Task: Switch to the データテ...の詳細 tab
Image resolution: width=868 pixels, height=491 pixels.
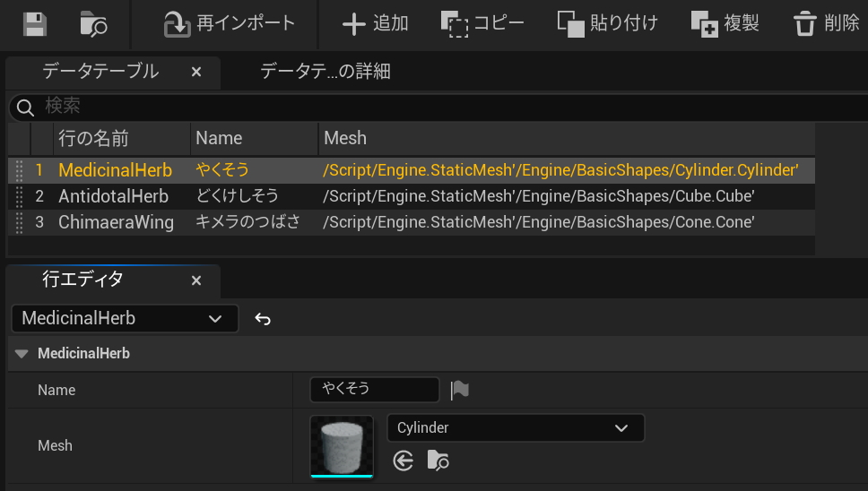Action: pos(325,72)
